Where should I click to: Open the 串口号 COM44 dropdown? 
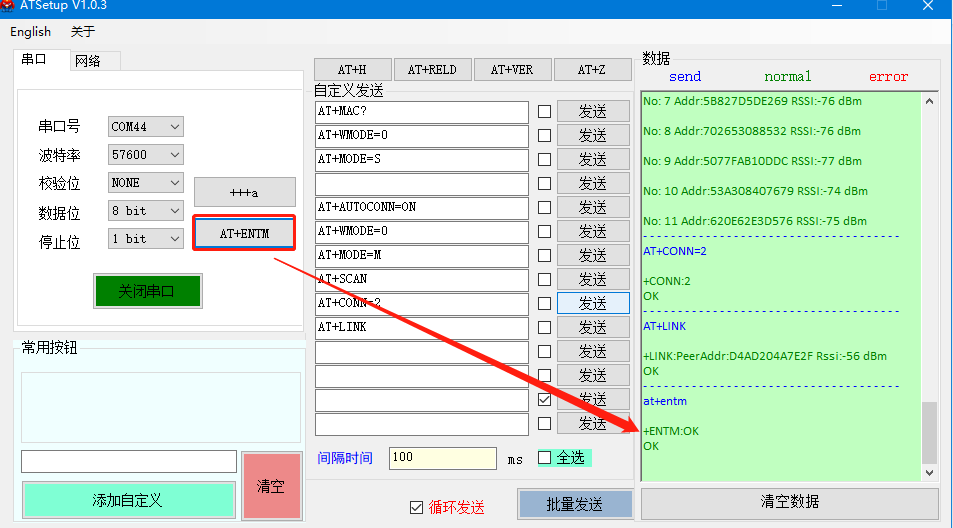pos(146,127)
